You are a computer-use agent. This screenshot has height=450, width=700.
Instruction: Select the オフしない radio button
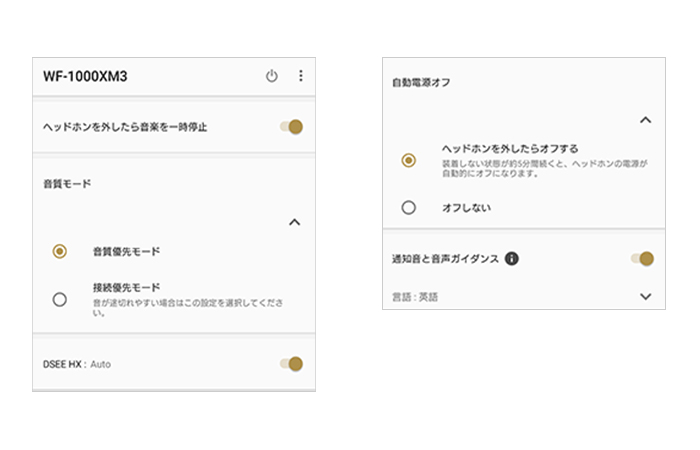point(408,208)
